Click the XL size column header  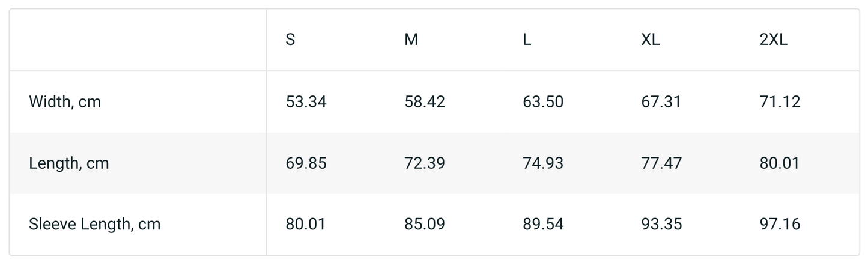click(651, 40)
